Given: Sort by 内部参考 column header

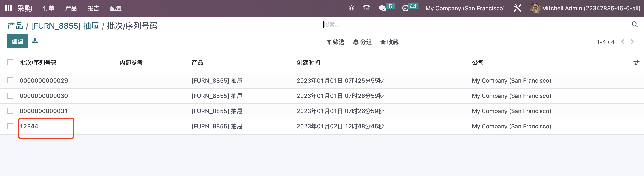Looking at the screenshot, I should click(131, 63).
